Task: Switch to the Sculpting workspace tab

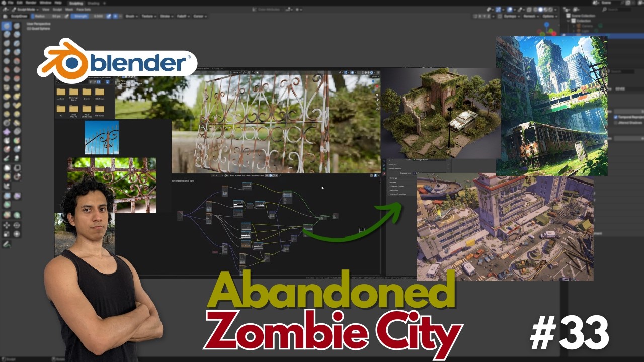Action: tap(76, 3)
